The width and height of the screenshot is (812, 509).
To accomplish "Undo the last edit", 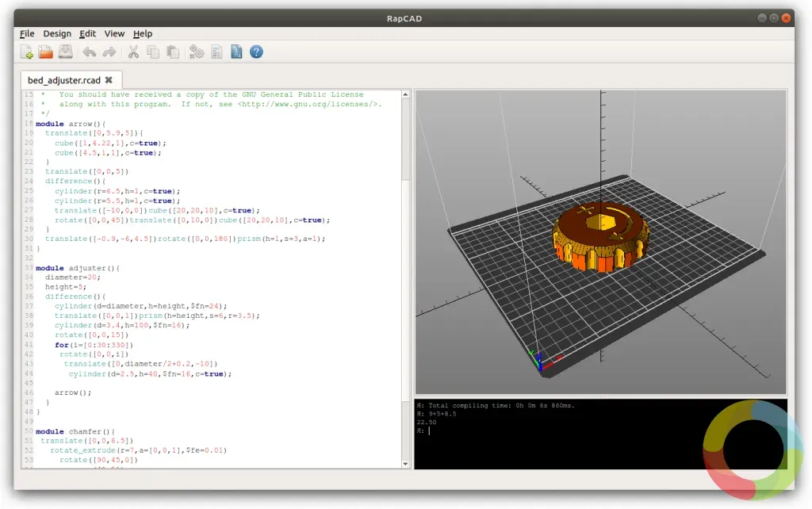I will point(89,52).
